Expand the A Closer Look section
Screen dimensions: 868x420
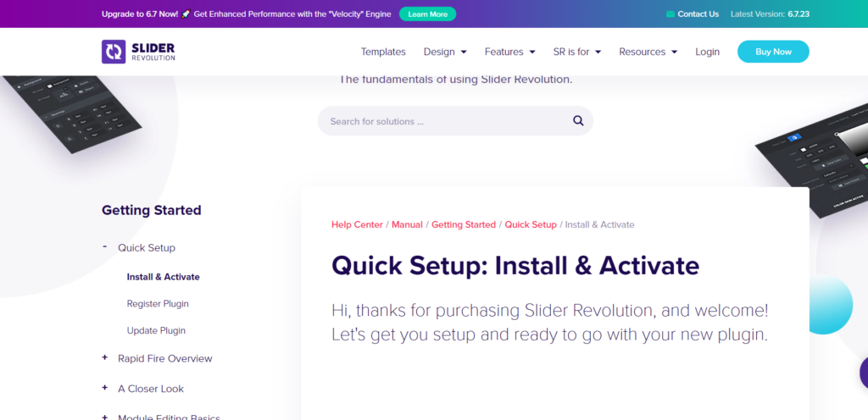pyautogui.click(x=104, y=388)
